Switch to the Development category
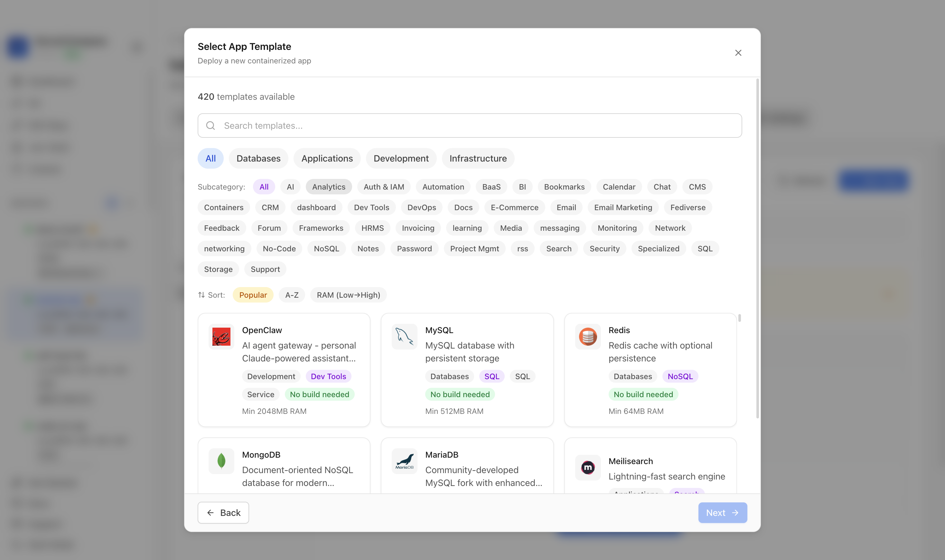The width and height of the screenshot is (945, 560). click(401, 158)
